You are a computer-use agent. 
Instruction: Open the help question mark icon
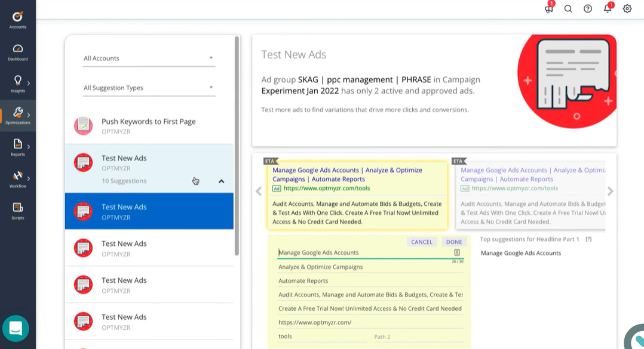click(588, 8)
